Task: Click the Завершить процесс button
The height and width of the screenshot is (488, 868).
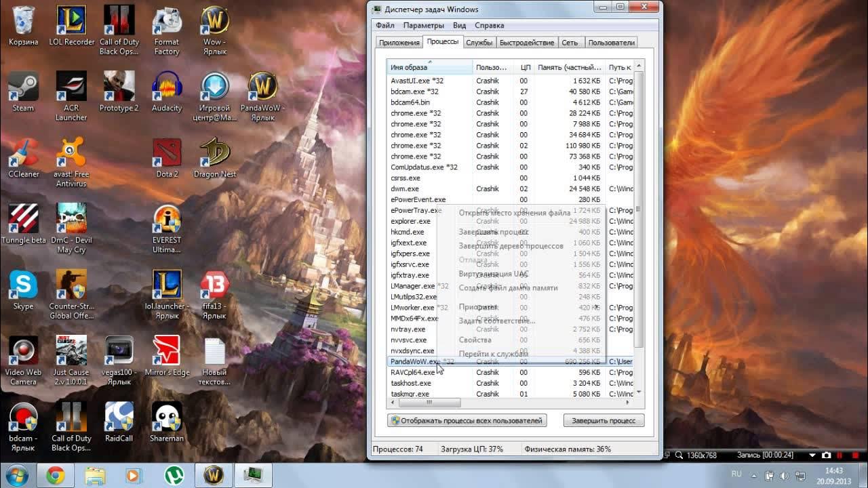Action: point(604,420)
